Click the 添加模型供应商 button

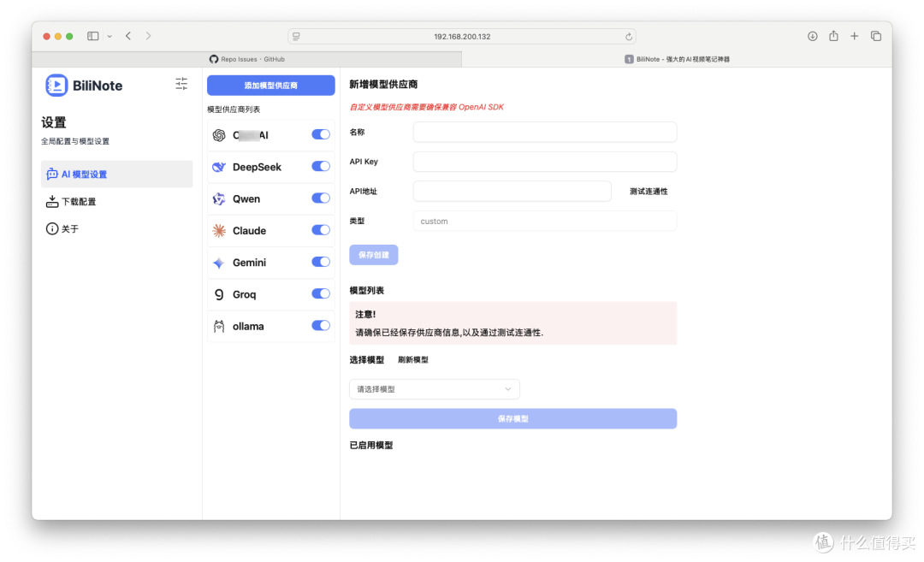coord(271,86)
